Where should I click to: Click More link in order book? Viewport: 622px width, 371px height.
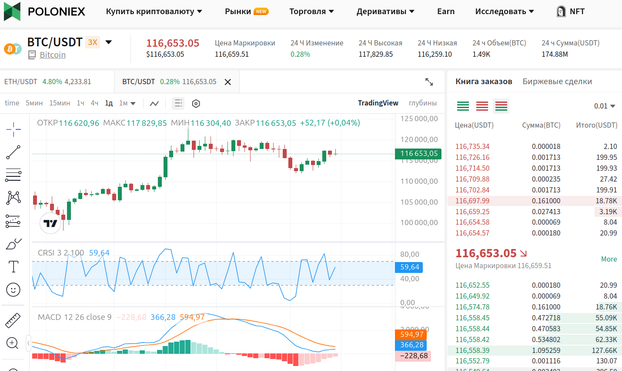[x=609, y=259]
